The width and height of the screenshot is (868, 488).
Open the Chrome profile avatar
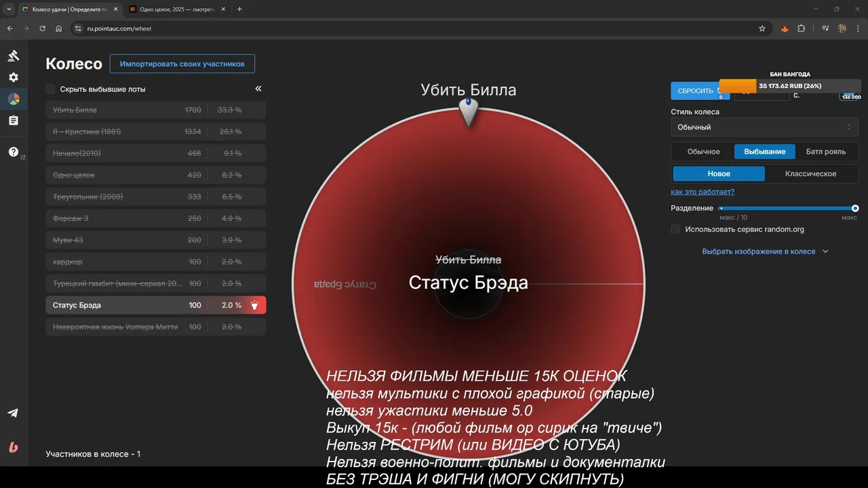[x=842, y=28]
